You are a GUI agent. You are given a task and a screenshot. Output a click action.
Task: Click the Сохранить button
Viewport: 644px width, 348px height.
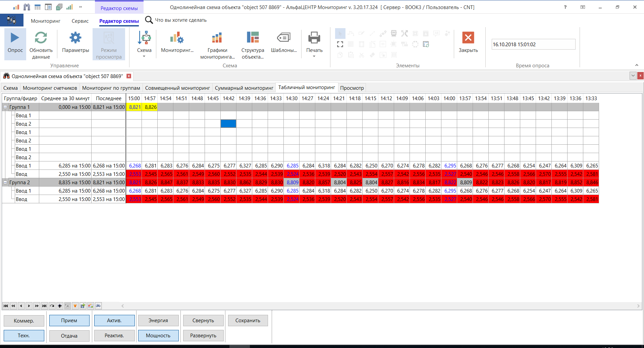pos(248,320)
